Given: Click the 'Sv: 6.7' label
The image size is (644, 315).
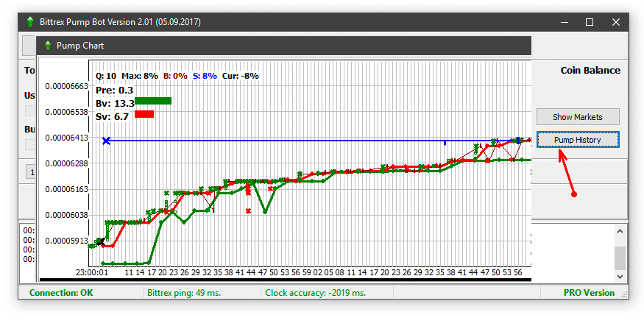Looking at the screenshot, I should [112, 117].
